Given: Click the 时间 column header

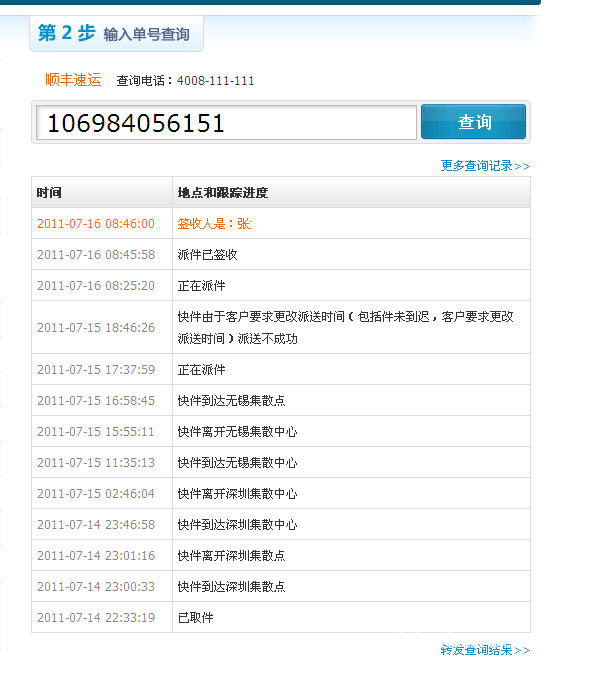Looking at the screenshot, I should (x=49, y=193).
